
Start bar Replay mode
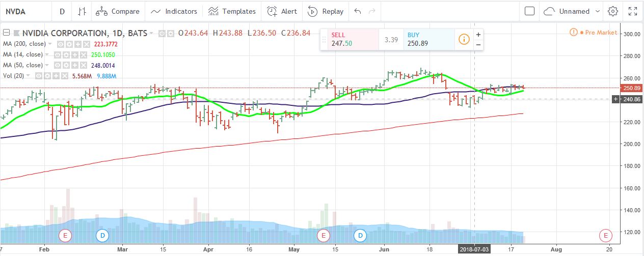pyautogui.click(x=326, y=11)
